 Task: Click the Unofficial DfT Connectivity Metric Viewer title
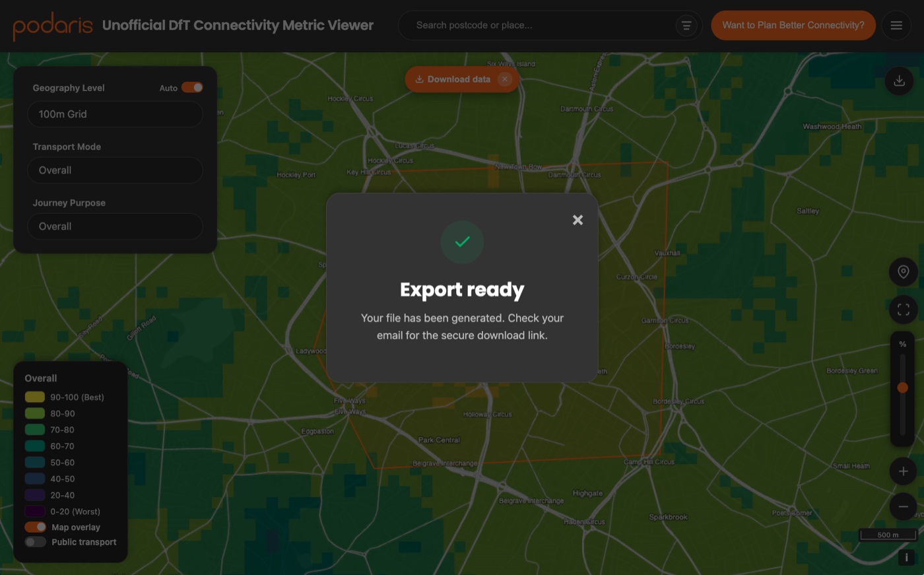click(238, 26)
